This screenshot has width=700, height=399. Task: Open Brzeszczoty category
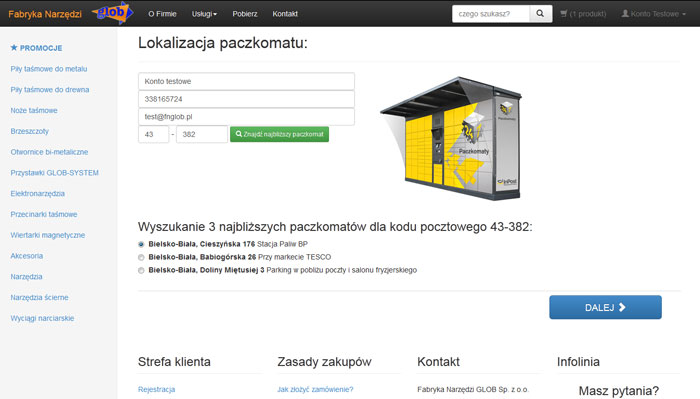coord(29,131)
